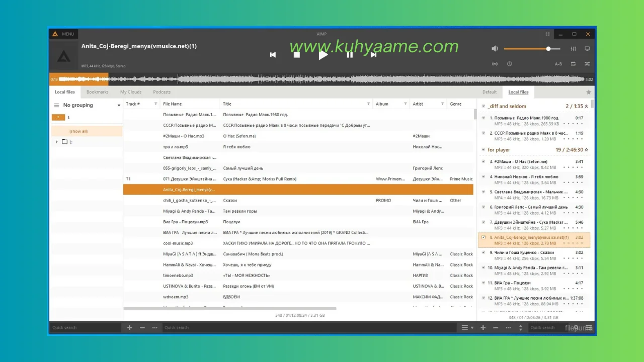The image size is (644, 362).
Task: Open playlist more options dots
Action: coord(508,328)
